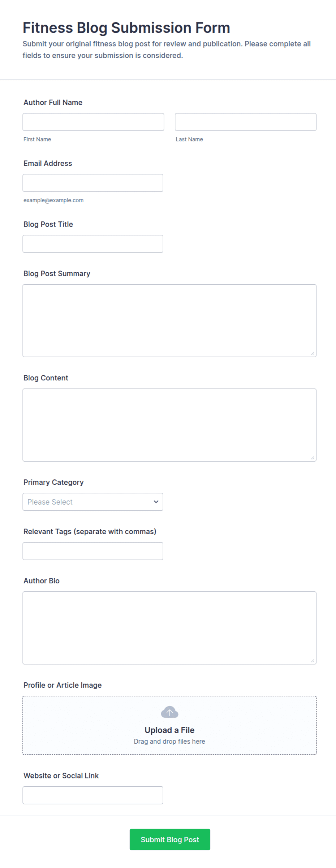
Task: Focus the Relevant Tags input
Action: coord(93,551)
